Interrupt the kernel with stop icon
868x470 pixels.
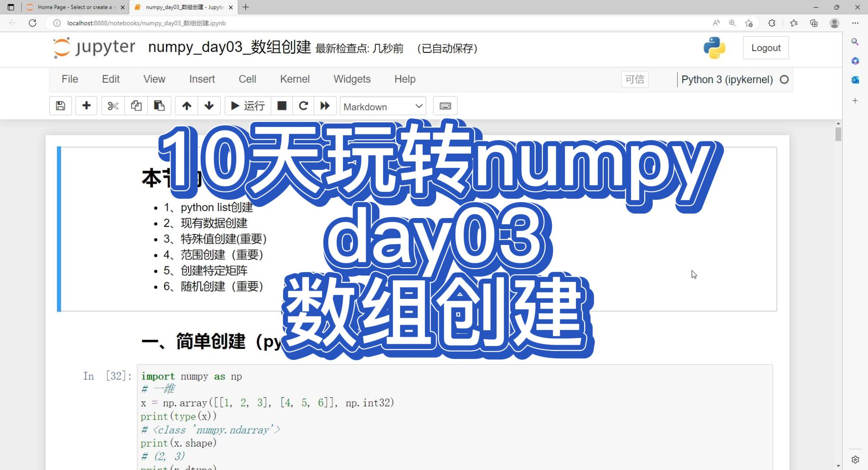point(282,106)
